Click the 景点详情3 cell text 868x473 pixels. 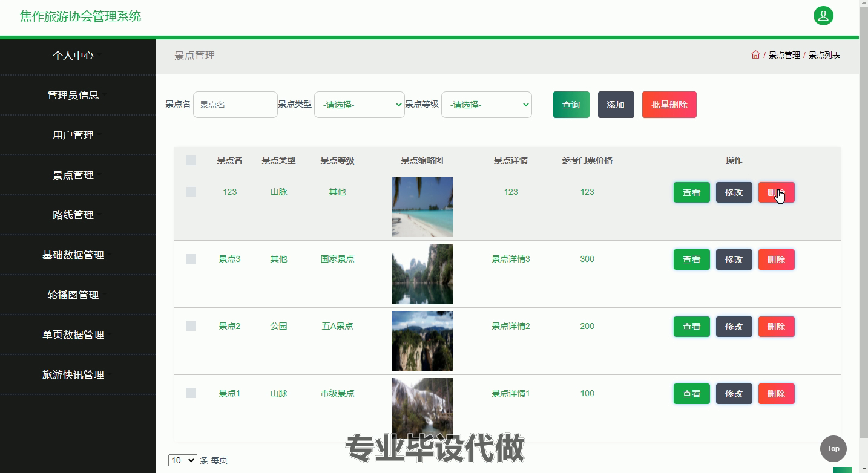(x=511, y=259)
